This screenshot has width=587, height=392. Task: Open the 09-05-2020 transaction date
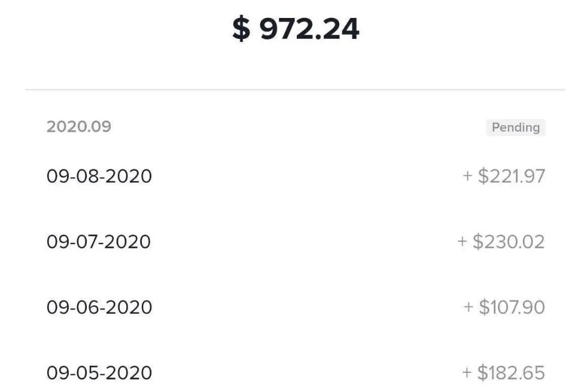click(x=99, y=373)
